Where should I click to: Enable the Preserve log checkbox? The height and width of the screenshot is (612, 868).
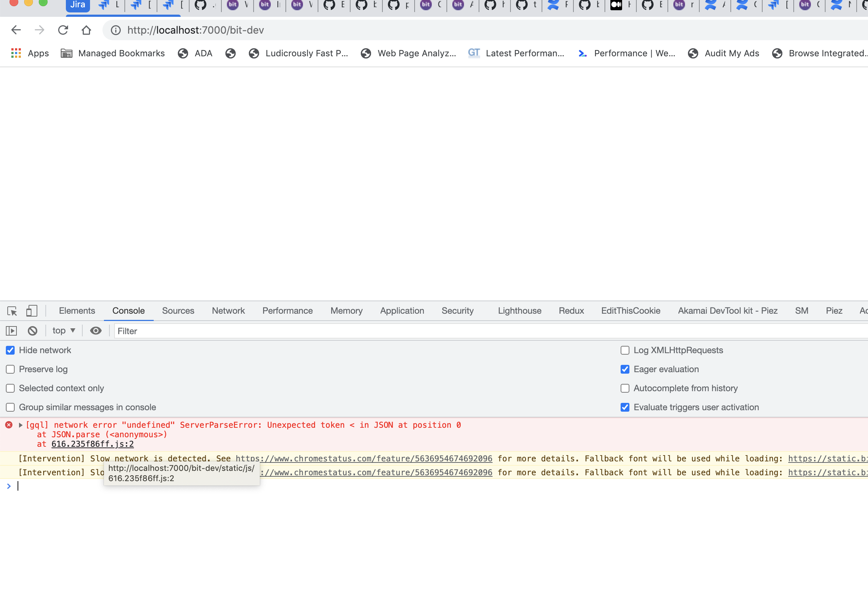[x=10, y=369]
